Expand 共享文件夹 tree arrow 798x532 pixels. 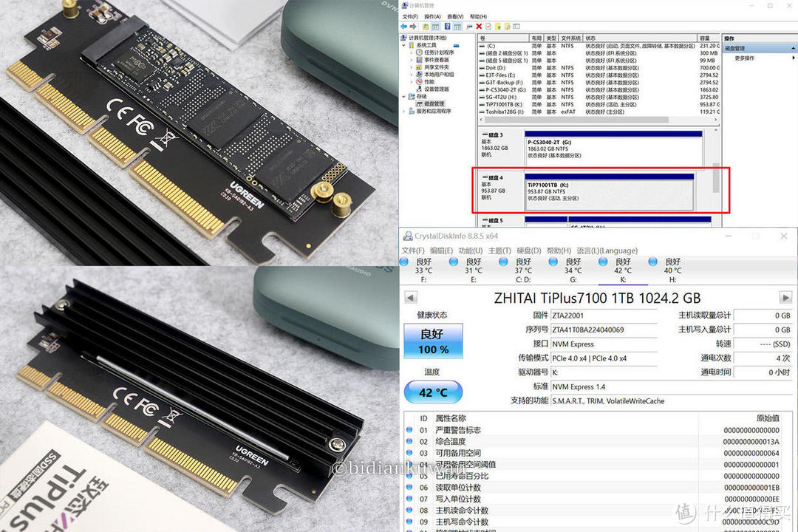[x=412, y=67]
